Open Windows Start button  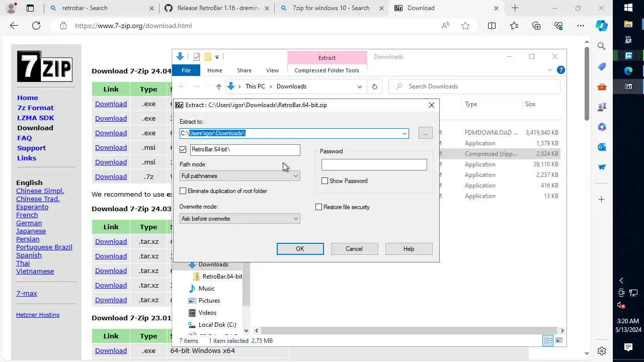[628, 8]
